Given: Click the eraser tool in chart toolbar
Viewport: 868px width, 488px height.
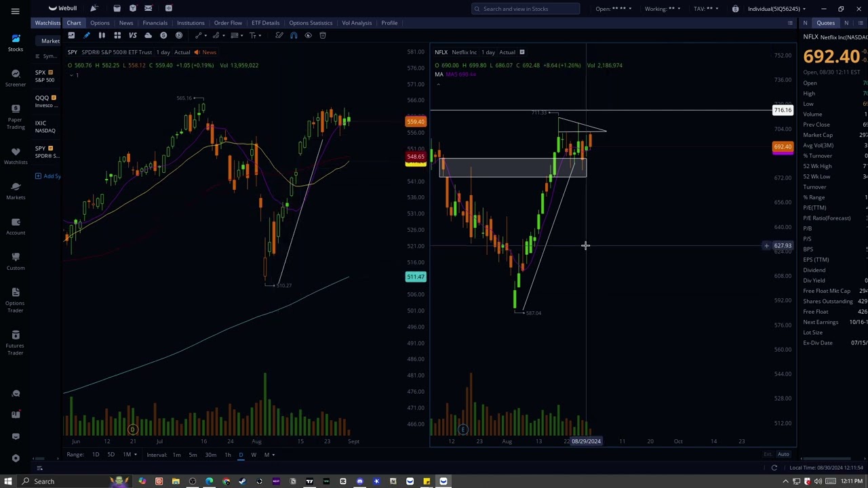Looking at the screenshot, I should 279,35.
